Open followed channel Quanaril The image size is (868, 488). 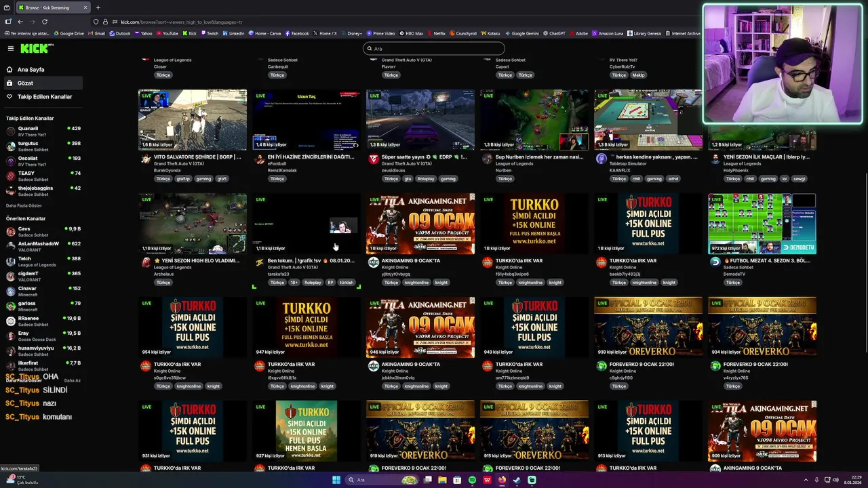tap(42, 131)
